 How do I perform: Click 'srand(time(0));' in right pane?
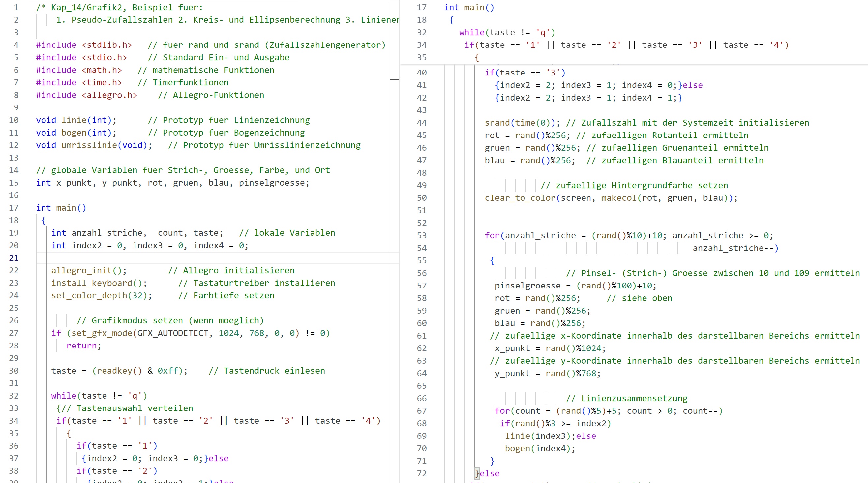[x=522, y=123]
